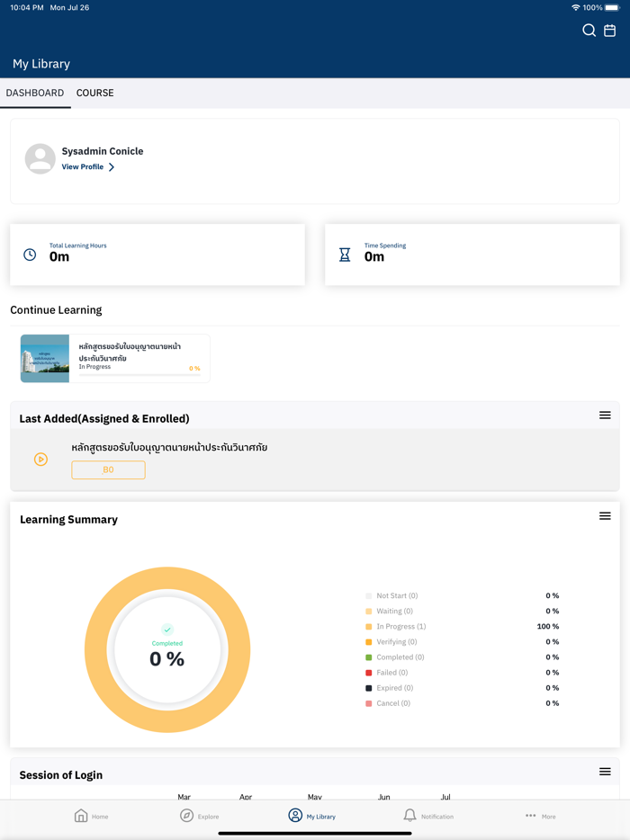The image size is (630, 840).
Task: Open Session of Login hamburger menu
Action: coord(605,772)
